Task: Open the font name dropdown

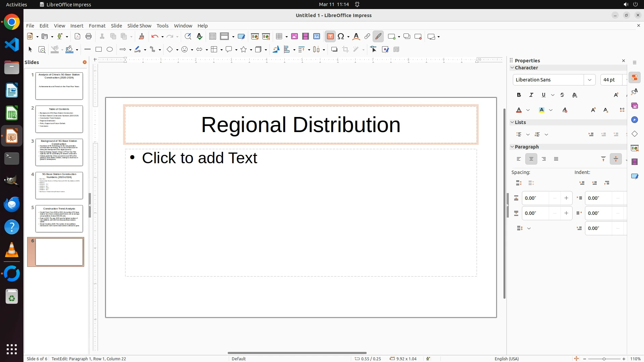Action: coord(589,80)
